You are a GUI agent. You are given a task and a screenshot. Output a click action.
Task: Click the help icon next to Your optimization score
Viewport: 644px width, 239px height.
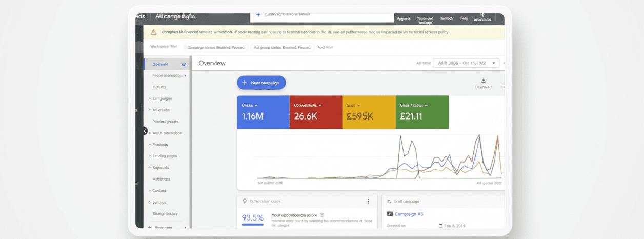(322, 215)
